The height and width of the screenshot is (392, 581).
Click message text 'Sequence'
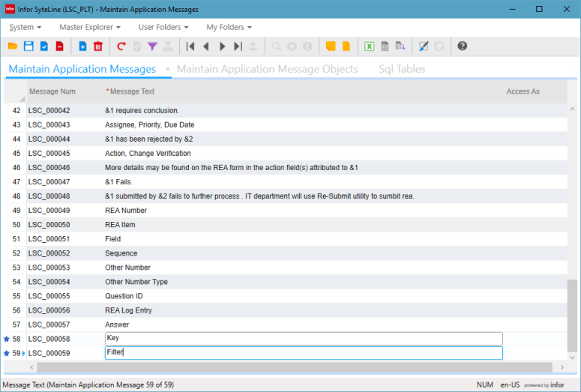[121, 253]
